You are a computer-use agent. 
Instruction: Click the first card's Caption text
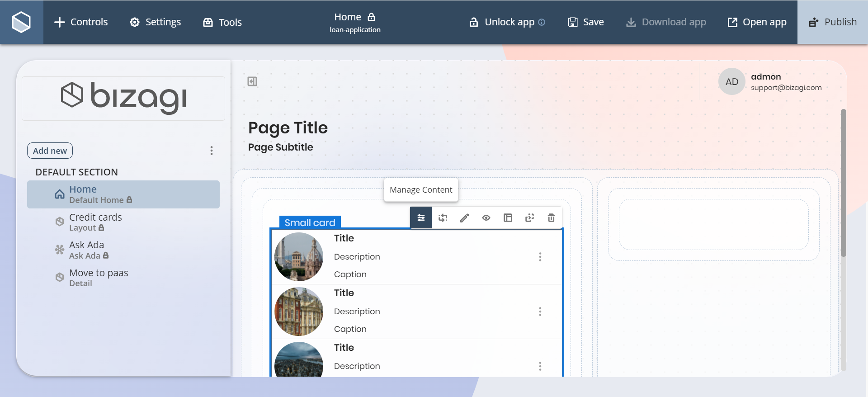pyautogui.click(x=350, y=274)
